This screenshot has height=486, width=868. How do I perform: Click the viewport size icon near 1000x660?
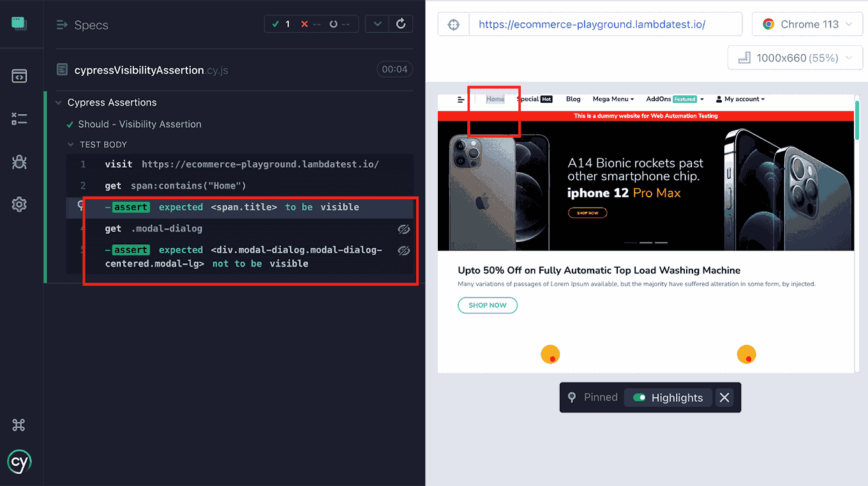click(744, 57)
